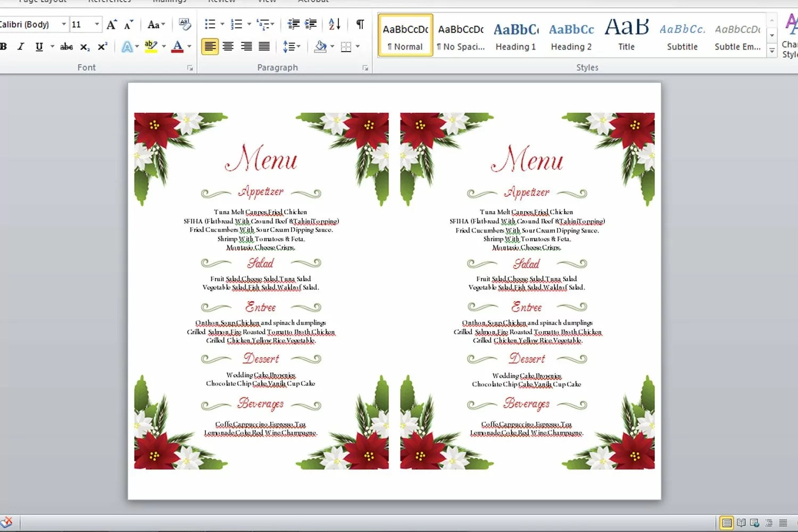
Task: Switch to Draft view
Action: [x=783, y=523]
